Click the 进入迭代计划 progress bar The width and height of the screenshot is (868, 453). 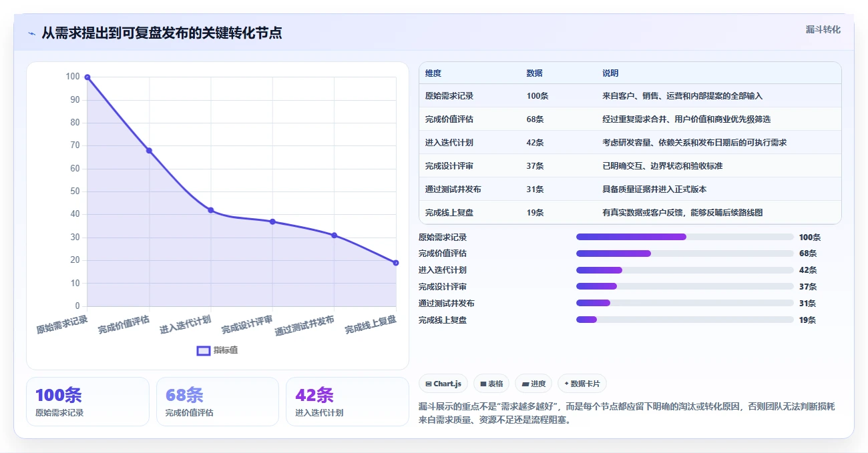[685, 270]
